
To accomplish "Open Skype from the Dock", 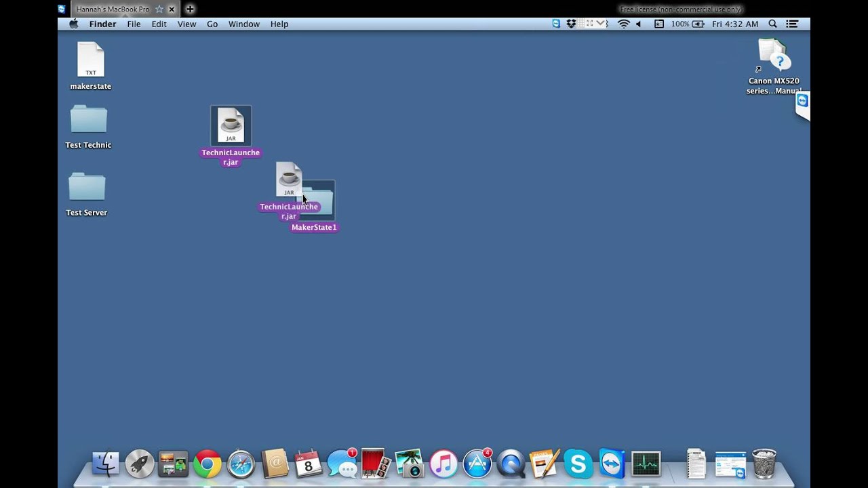I will pos(578,464).
